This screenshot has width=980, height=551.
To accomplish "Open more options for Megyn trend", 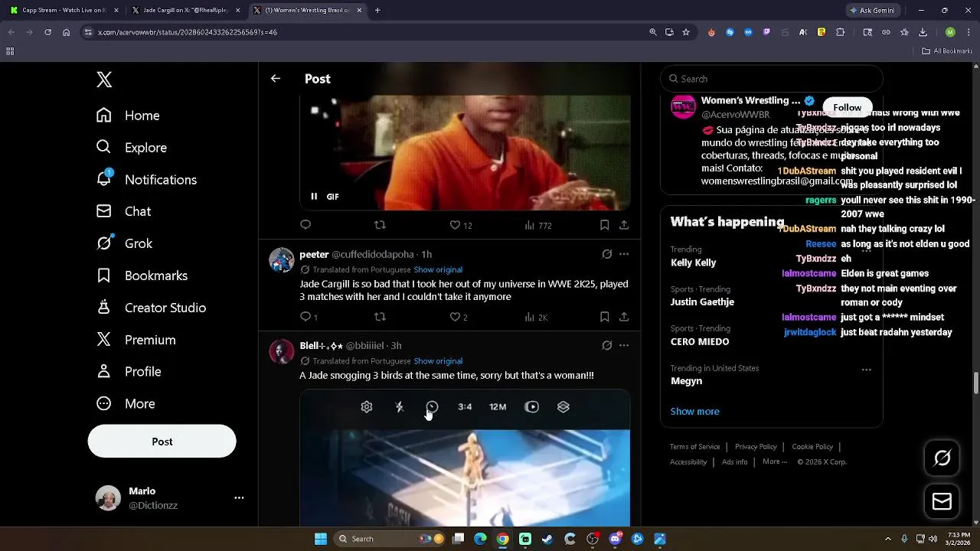I will (x=867, y=370).
